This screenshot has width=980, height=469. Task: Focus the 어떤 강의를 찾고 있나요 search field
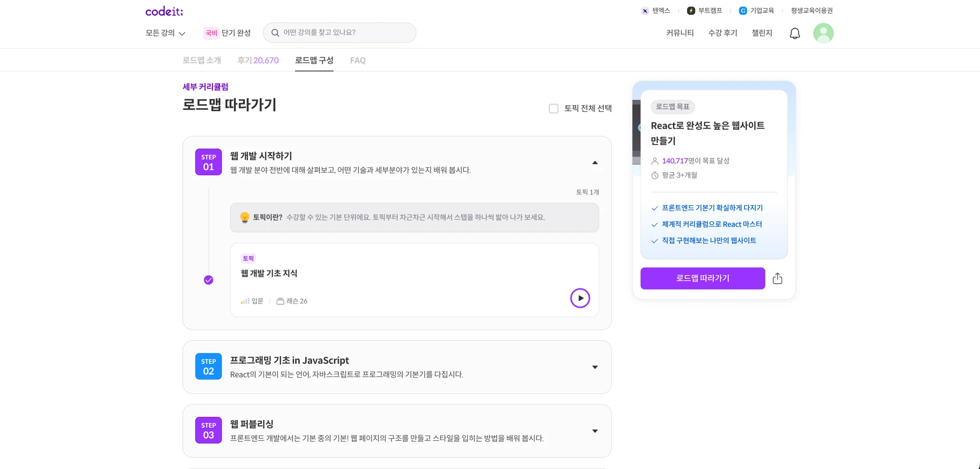tap(339, 33)
